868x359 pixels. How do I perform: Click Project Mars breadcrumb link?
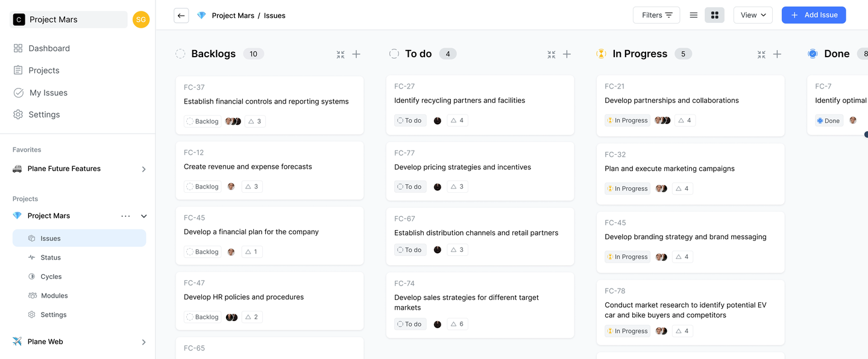233,16
